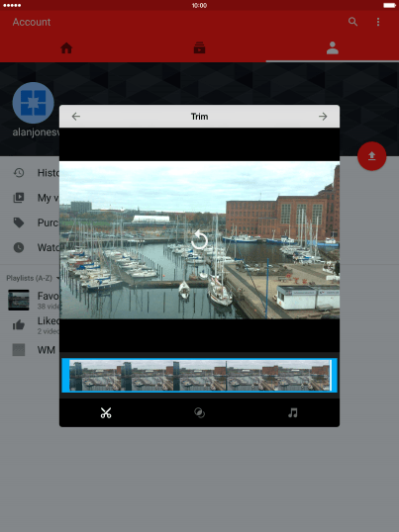Screen dimensions: 399x532
Task: Select the timeline filmstrip frame
Action: click(x=200, y=376)
